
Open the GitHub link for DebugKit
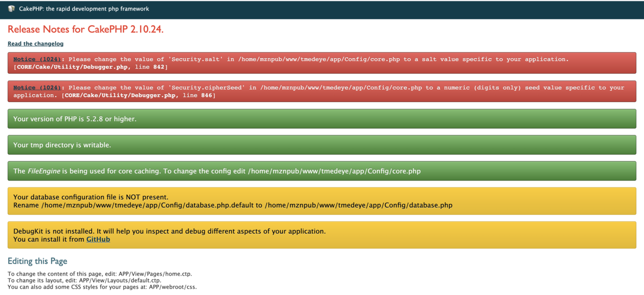[98, 239]
